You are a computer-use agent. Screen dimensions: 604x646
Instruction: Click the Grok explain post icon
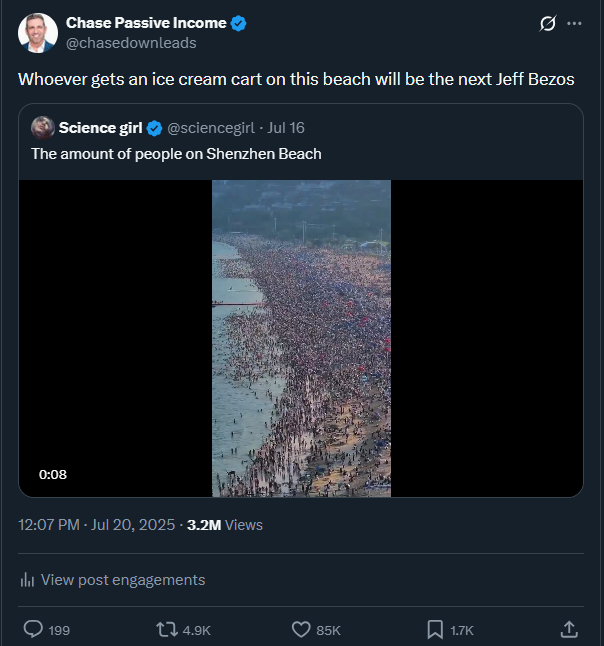point(547,24)
